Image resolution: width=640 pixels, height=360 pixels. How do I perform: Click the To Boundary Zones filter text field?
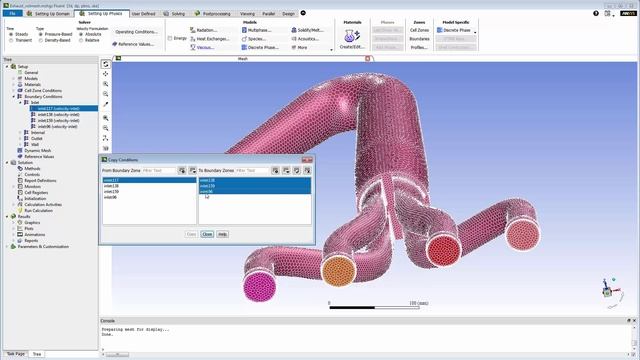click(x=252, y=171)
